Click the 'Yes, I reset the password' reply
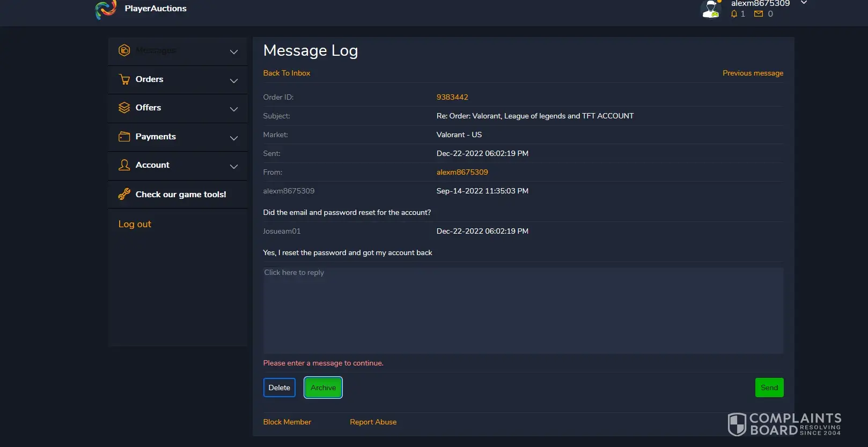This screenshot has height=447, width=868. click(x=348, y=252)
